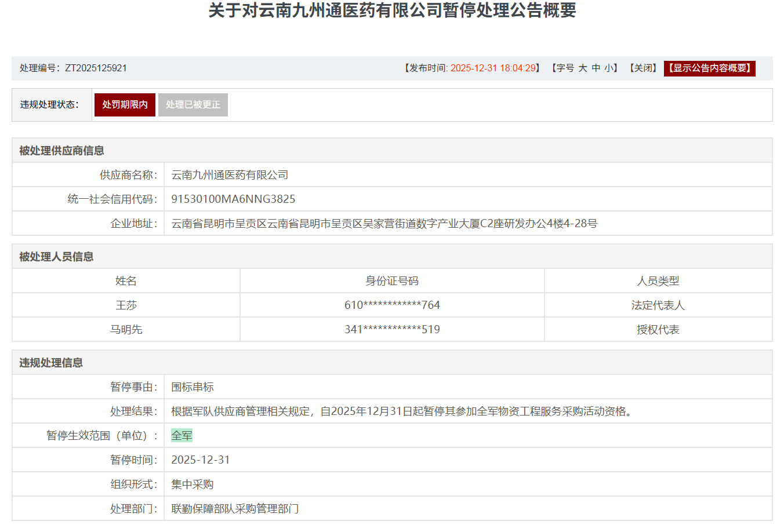Click the processing number ZT2025125921
Screen dimensions: 784x532
[96, 68]
